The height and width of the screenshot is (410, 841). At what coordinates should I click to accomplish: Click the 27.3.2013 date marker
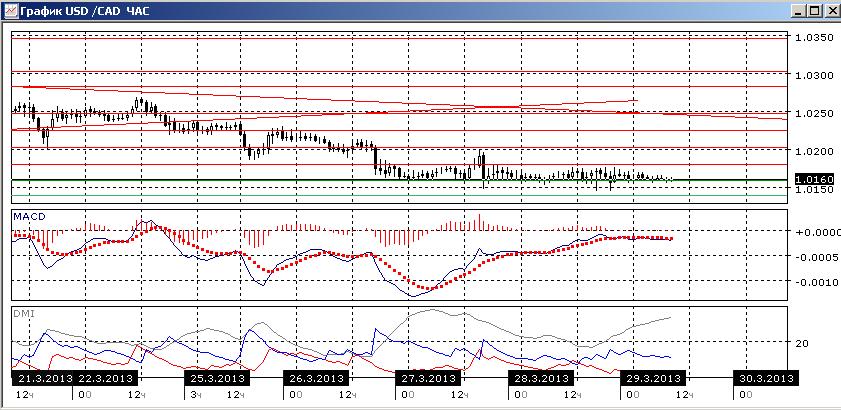[429, 378]
